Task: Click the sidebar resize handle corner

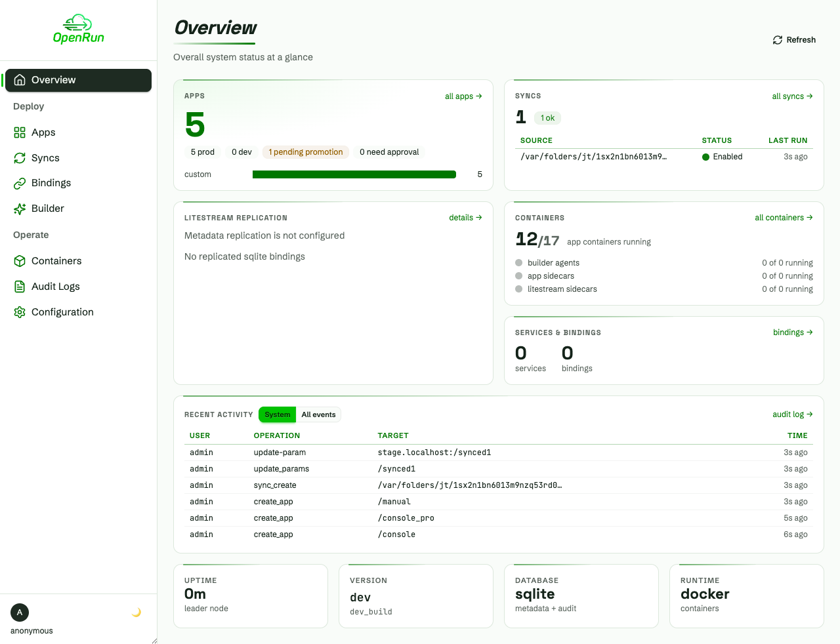Action: click(154, 641)
